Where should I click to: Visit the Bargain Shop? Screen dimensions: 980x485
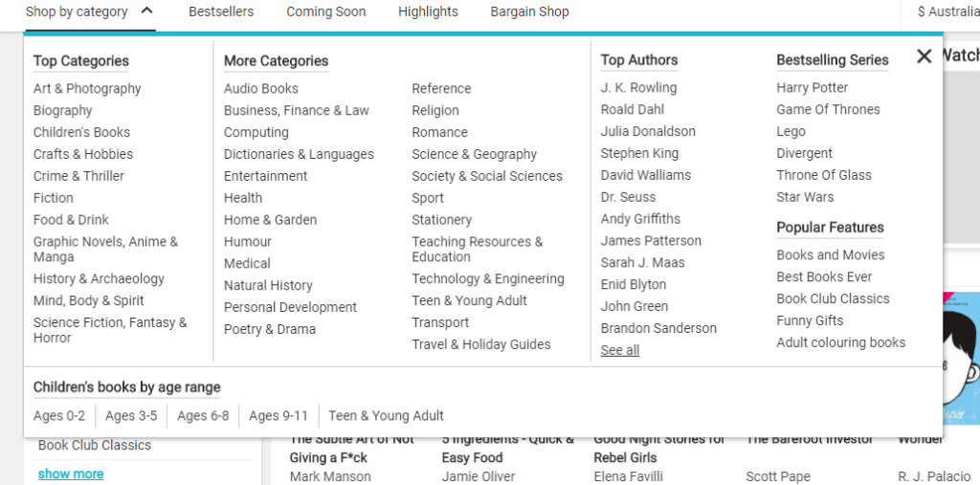pyautogui.click(x=529, y=12)
